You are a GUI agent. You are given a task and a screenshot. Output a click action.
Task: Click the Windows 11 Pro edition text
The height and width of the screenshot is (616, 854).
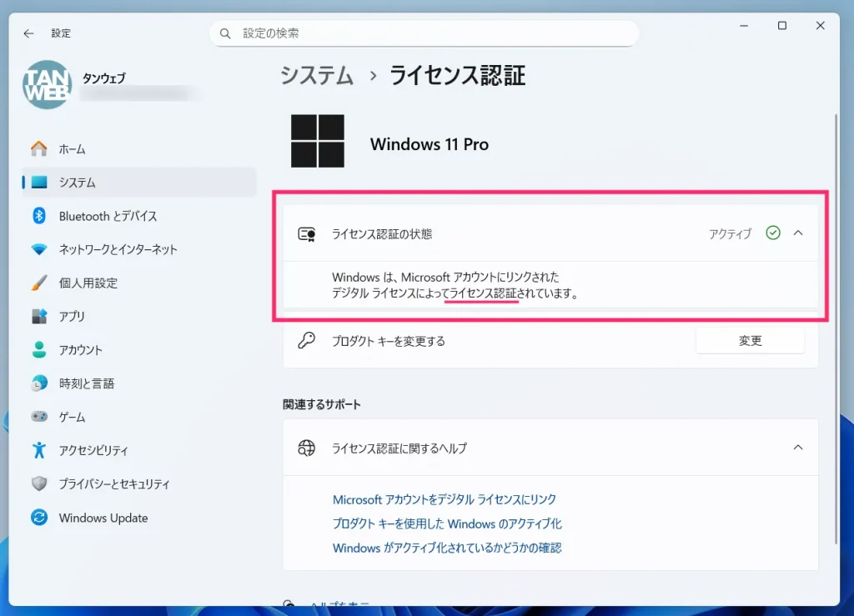pyautogui.click(x=430, y=144)
